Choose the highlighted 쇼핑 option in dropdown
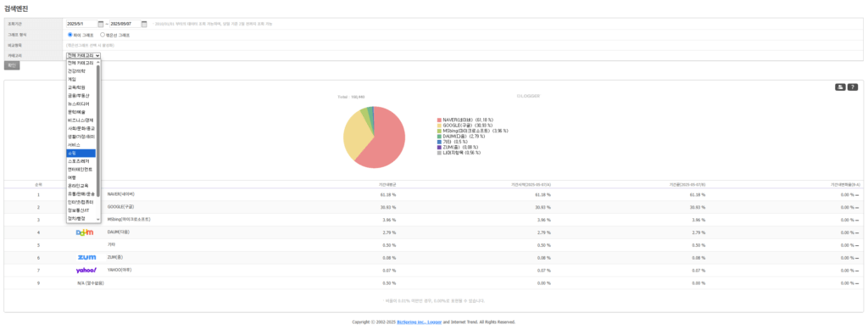 click(81, 153)
